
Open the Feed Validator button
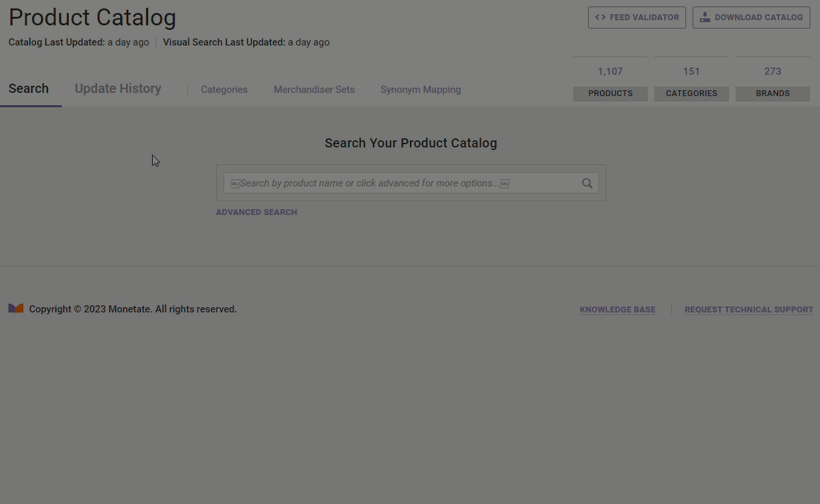[637, 18]
